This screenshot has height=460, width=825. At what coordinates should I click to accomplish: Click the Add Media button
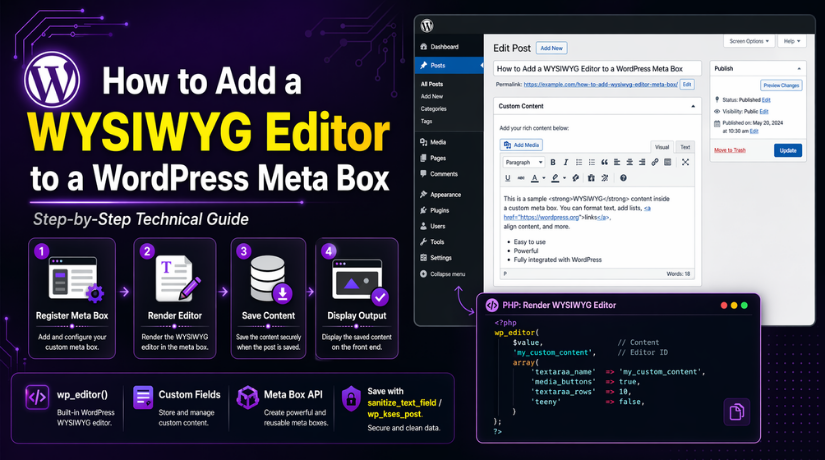[x=521, y=145]
